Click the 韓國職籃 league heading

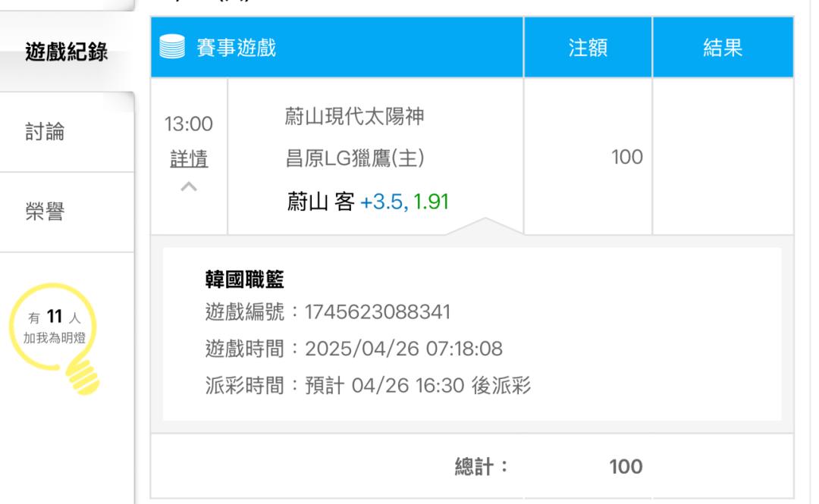tap(244, 280)
